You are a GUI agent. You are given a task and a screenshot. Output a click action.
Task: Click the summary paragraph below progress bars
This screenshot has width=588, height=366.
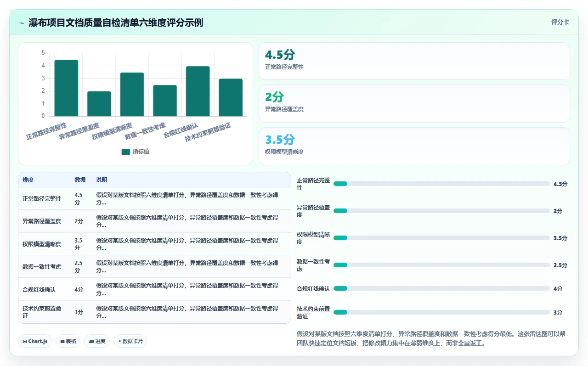[432, 338]
